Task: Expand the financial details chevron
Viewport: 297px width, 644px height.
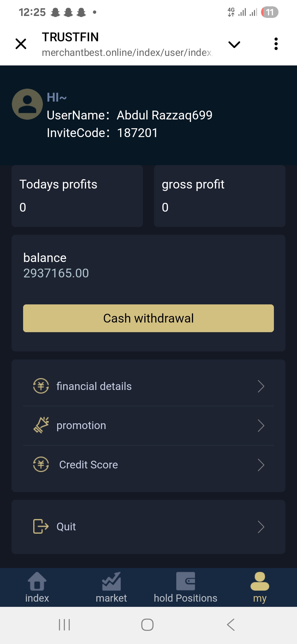Action: coord(261,386)
